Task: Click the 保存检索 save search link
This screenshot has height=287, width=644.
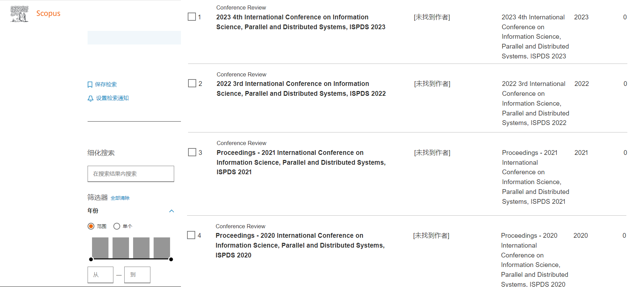Action: click(x=106, y=85)
